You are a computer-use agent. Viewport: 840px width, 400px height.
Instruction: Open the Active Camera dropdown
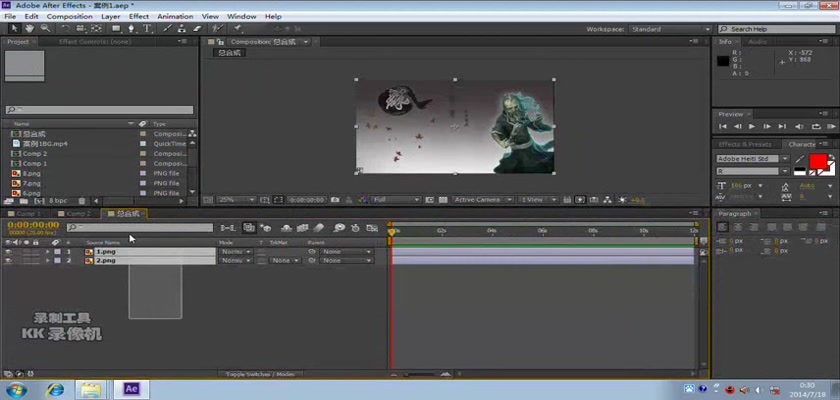click(482, 200)
